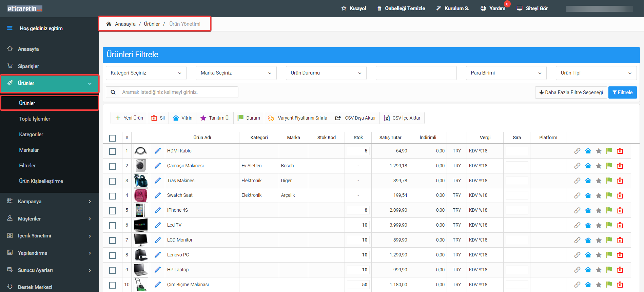
Task: Open the Ürün Tipi dropdown
Action: click(x=596, y=73)
